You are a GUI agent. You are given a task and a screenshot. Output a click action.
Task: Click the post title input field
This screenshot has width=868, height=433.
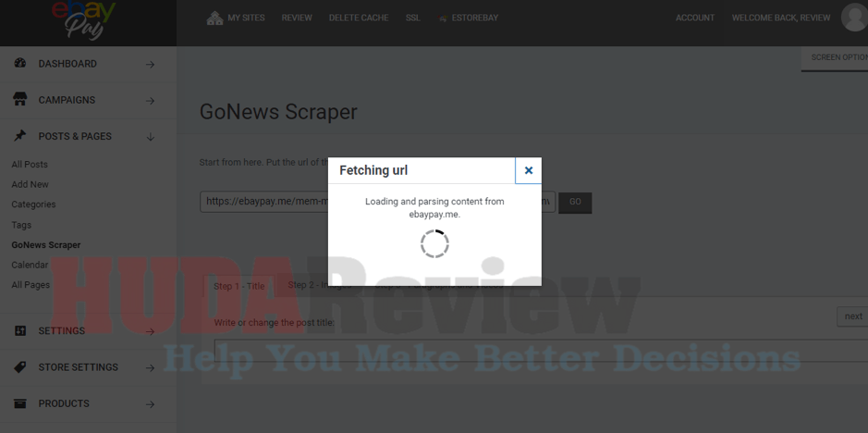[x=541, y=351]
